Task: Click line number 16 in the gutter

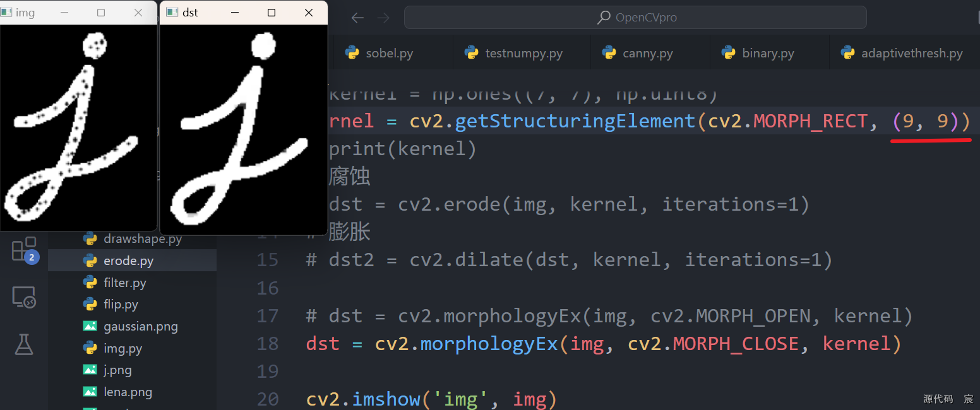Action: pos(268,288)
